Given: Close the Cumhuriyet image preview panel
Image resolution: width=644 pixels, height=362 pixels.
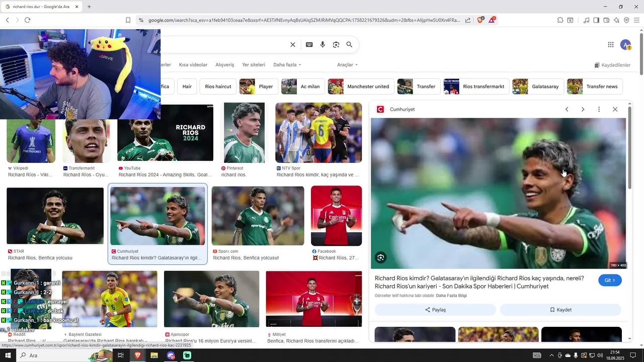Looking at the screenshot, I should click(615, 109).
